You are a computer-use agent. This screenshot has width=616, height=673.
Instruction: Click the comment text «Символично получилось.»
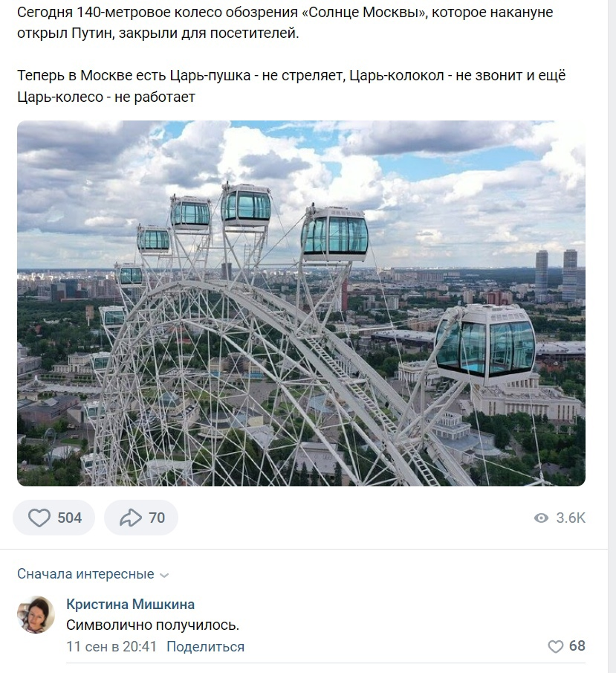[x=153, y=625]
